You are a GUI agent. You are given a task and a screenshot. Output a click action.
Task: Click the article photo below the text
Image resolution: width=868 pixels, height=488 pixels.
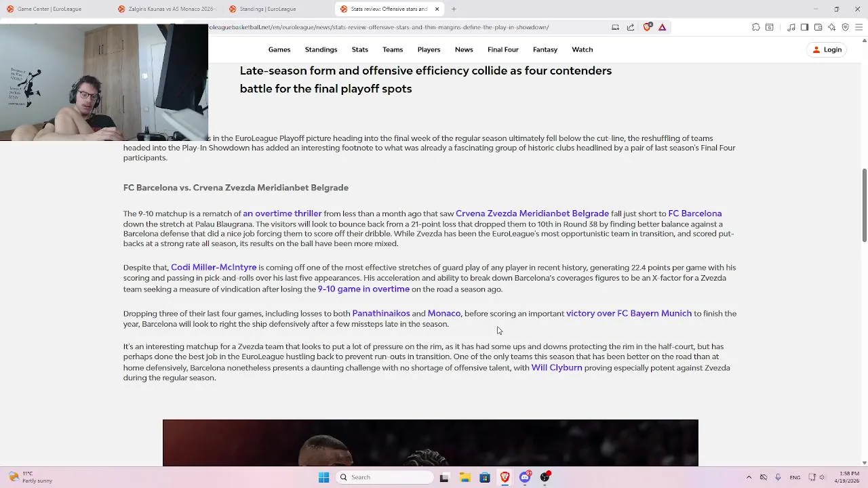431,443
